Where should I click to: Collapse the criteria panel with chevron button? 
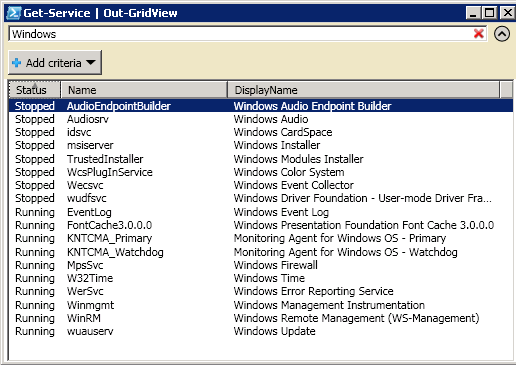(x=502, y=34)
